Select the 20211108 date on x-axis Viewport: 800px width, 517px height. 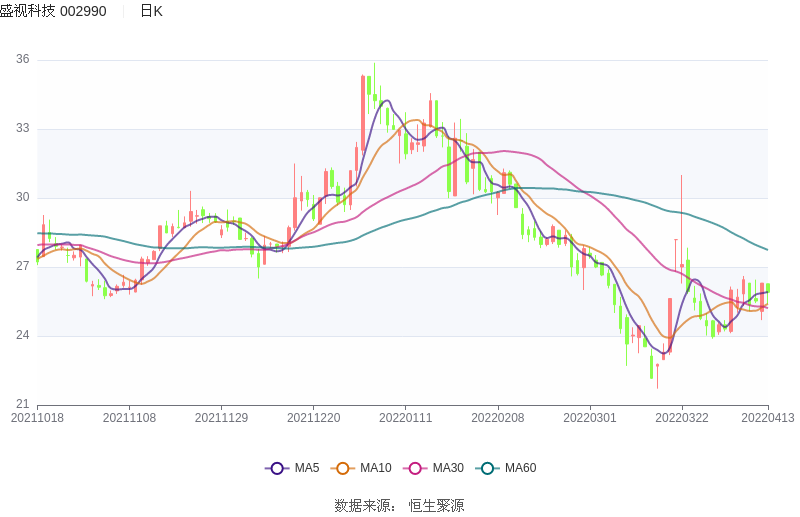(x=129, y=418)
